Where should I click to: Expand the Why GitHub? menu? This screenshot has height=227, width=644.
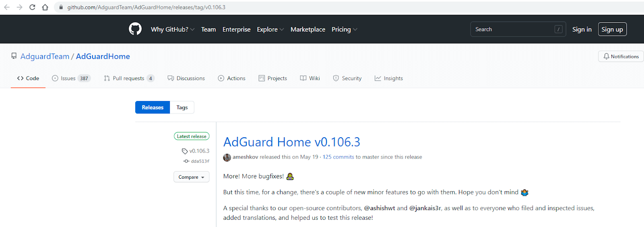[x=173, y=29]
